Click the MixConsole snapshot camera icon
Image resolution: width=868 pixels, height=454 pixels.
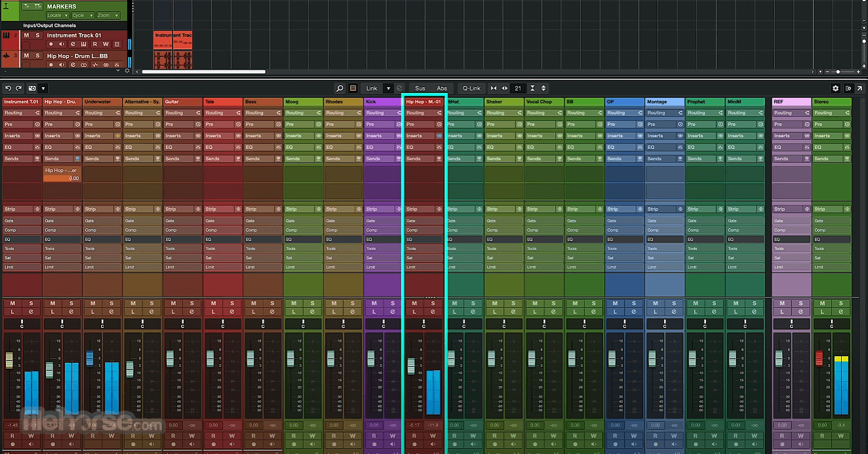click(x=32, y=88)
